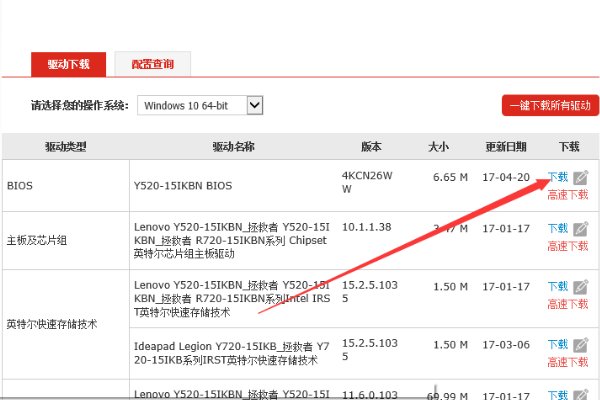Click note icon in the 11.6.0.103 driver row
The width and height of the screenshot is (600, 400).
[581, 395]
